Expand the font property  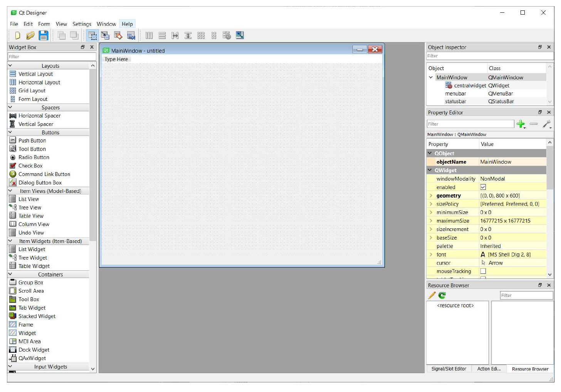click(431, 255)
